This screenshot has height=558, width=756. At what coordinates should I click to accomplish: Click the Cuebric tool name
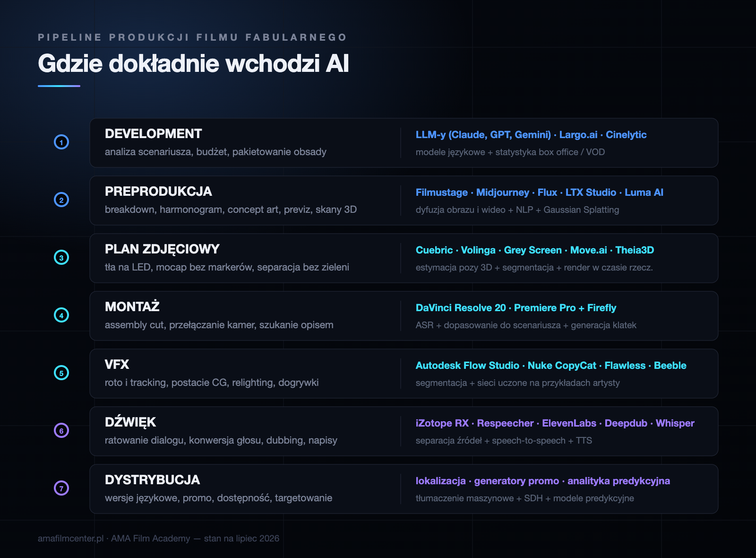tap(434, 250)
